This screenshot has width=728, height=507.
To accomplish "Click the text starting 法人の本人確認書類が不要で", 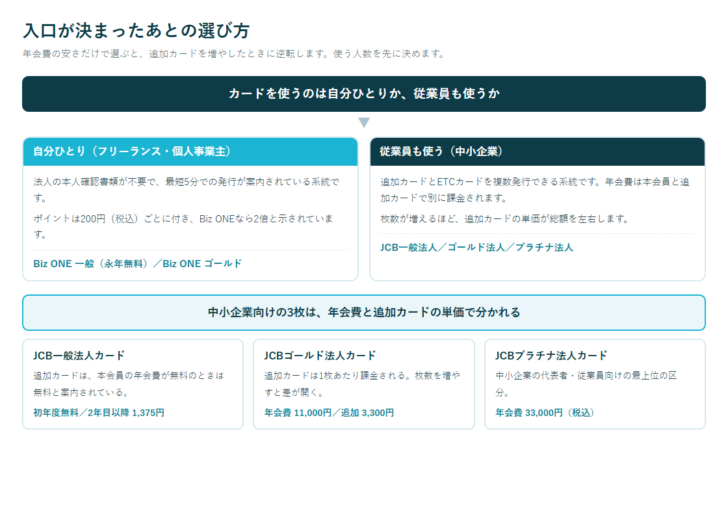I will coord(186,190).
